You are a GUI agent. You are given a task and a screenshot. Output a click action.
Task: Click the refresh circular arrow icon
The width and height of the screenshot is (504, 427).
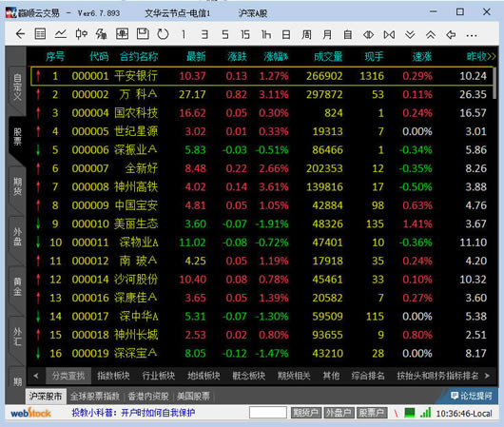(x=163, y=34)
